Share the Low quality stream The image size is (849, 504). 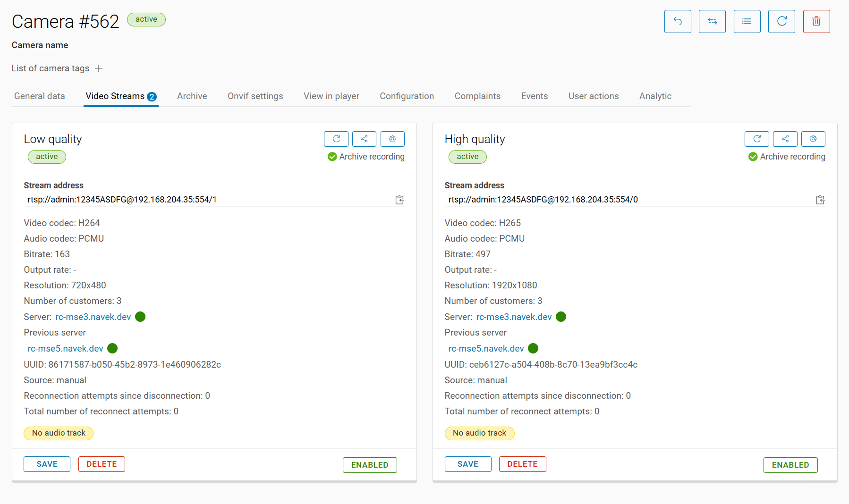[364, 139]
